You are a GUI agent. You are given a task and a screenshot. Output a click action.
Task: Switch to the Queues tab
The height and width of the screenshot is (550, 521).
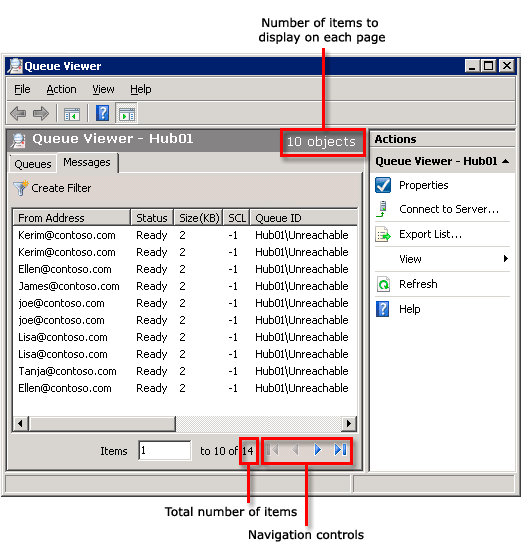[x=33, y=164]
